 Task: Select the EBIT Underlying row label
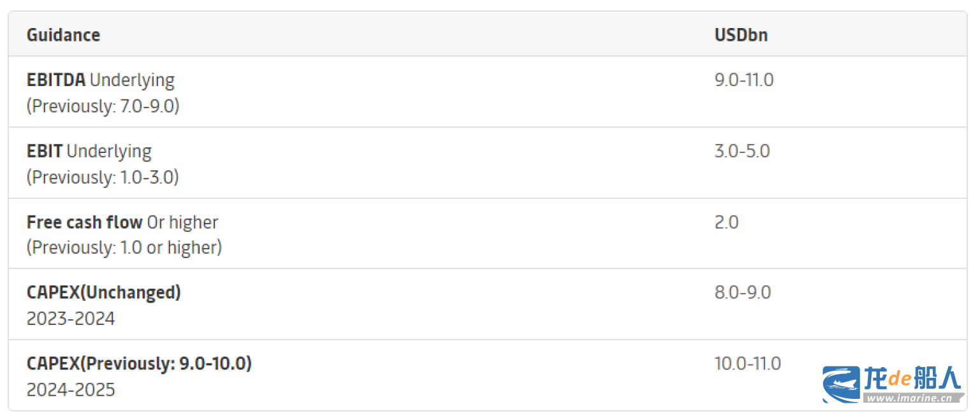click(x=89, y=151)
